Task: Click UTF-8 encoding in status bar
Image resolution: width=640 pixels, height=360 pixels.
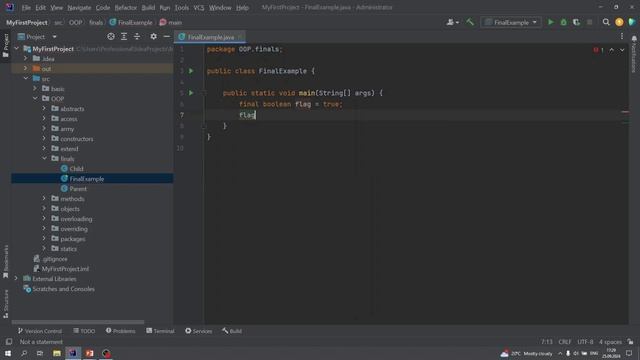Action: [x=585, y=342]
